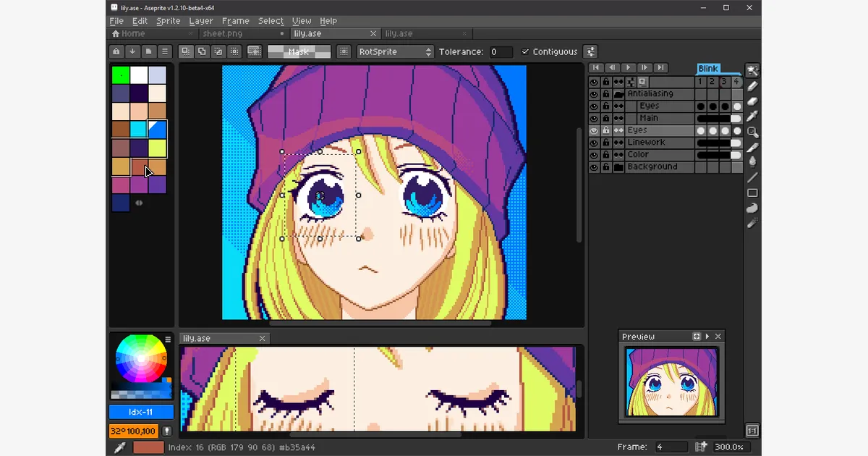Select the Magic Wand tool
The image size is (868, 456).
click(752, 70)
